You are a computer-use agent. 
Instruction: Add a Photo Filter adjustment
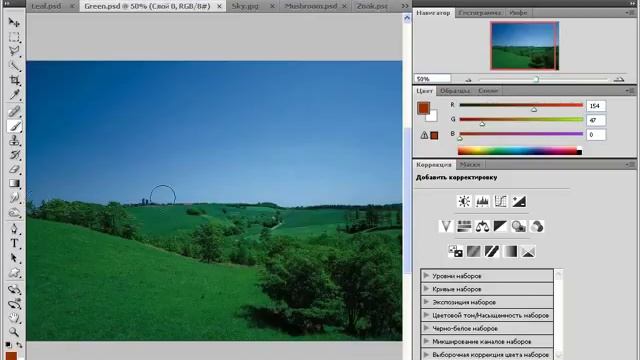tap(518, 226)
